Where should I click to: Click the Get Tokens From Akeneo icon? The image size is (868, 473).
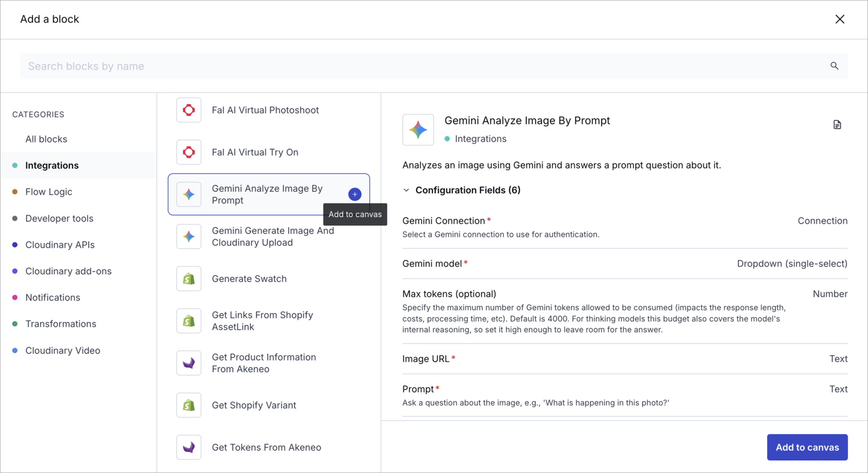pos(189,448)
